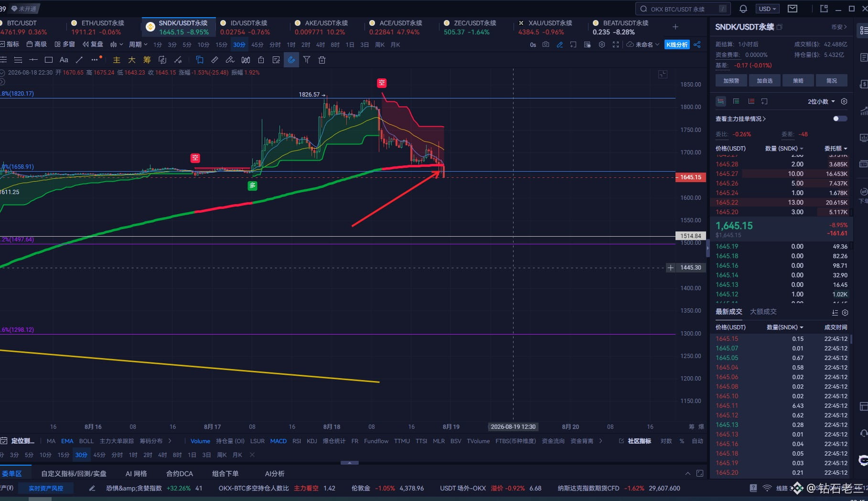
Task: Select the ruler measure tool
Action: tap(215, 60)
